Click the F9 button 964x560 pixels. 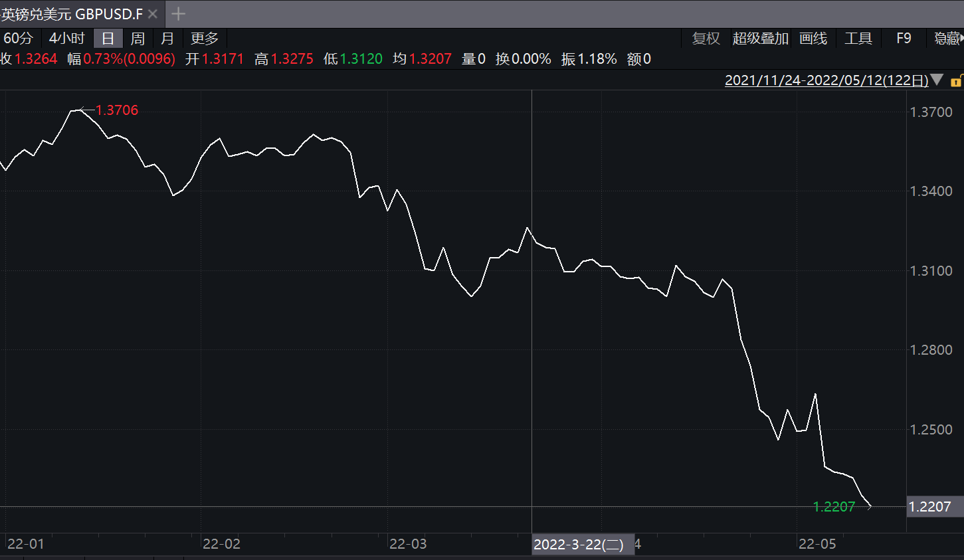(904, 39)
